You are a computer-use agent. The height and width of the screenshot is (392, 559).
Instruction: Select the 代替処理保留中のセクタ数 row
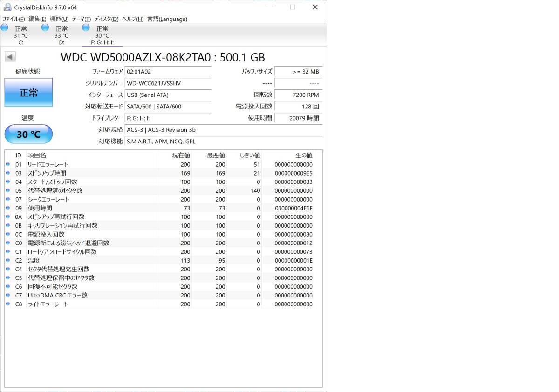point(159,278)
